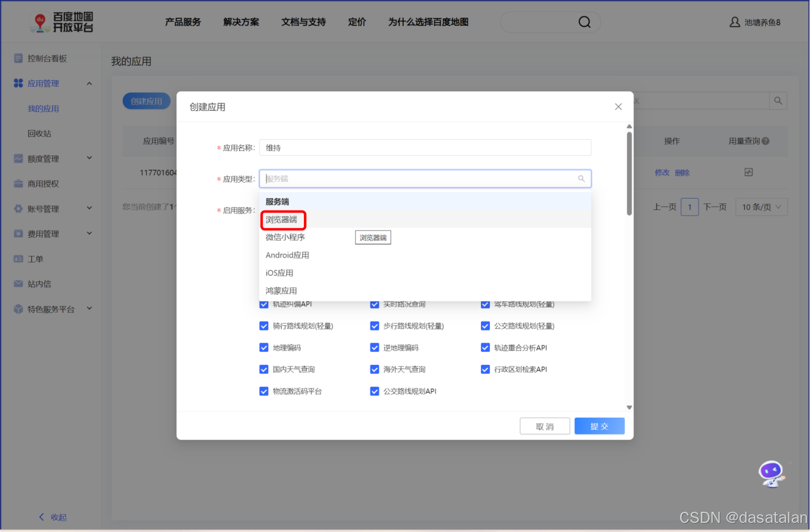Click the app list search button icon
This screenshot has height=532, width=810.
coord(778,101)
